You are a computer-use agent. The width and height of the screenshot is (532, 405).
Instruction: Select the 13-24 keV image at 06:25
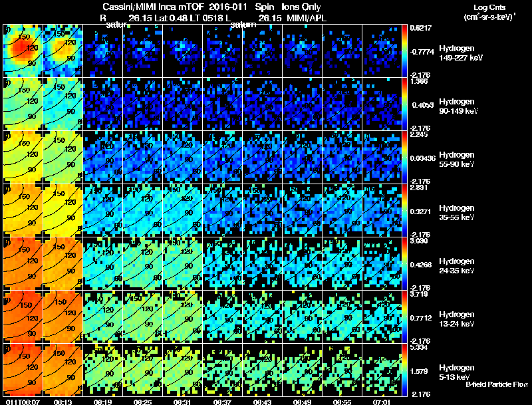[x=143, y=317]
